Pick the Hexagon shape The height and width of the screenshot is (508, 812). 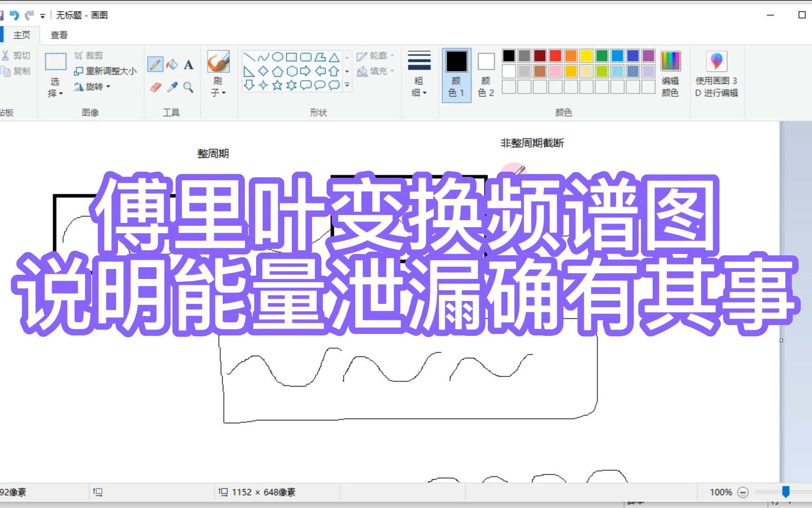click(x=292, y=71)
